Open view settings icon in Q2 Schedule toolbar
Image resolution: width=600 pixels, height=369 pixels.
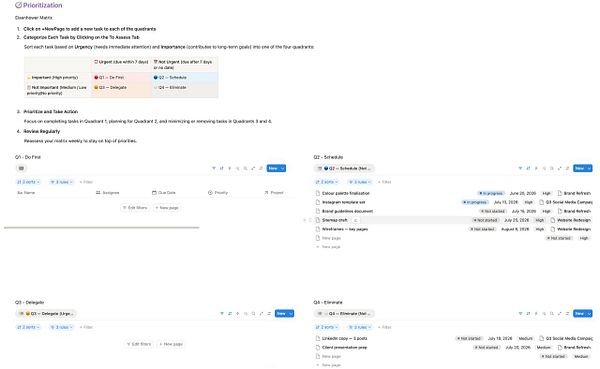(567, 168)
